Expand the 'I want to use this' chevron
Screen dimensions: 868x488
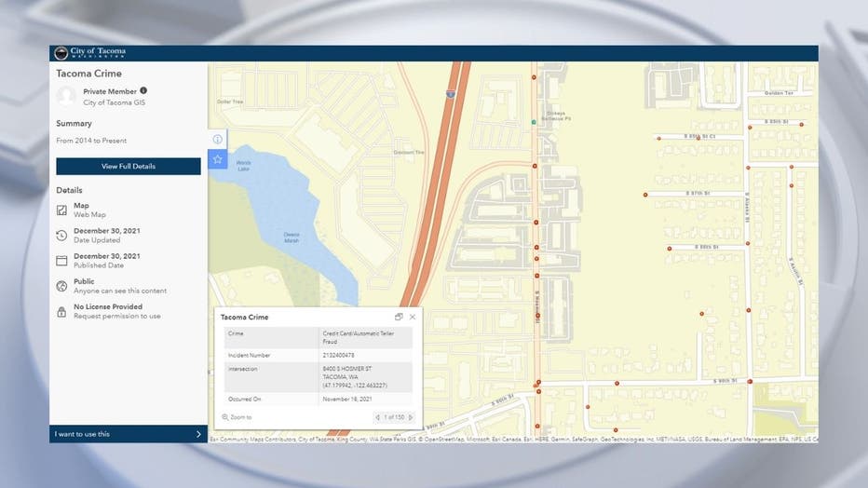tap(198, 434)
